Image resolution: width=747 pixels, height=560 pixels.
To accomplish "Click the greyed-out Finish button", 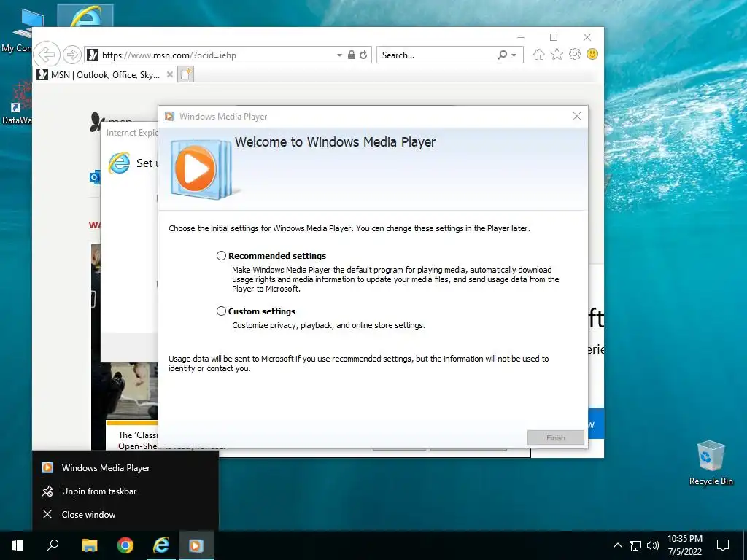I will pyautogui.click(x=555, y=437).
